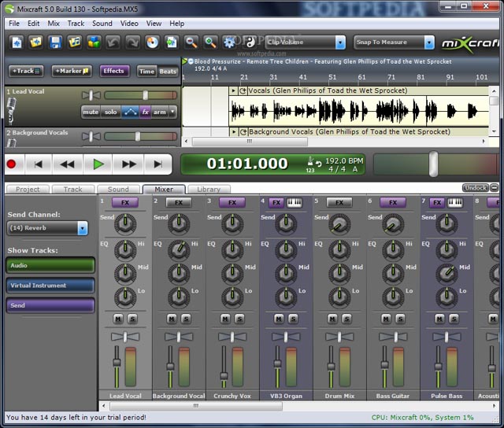Click the grey FX icon on Drum Mix channel
Screen dimensions: 504x428
tap(339, 203)
